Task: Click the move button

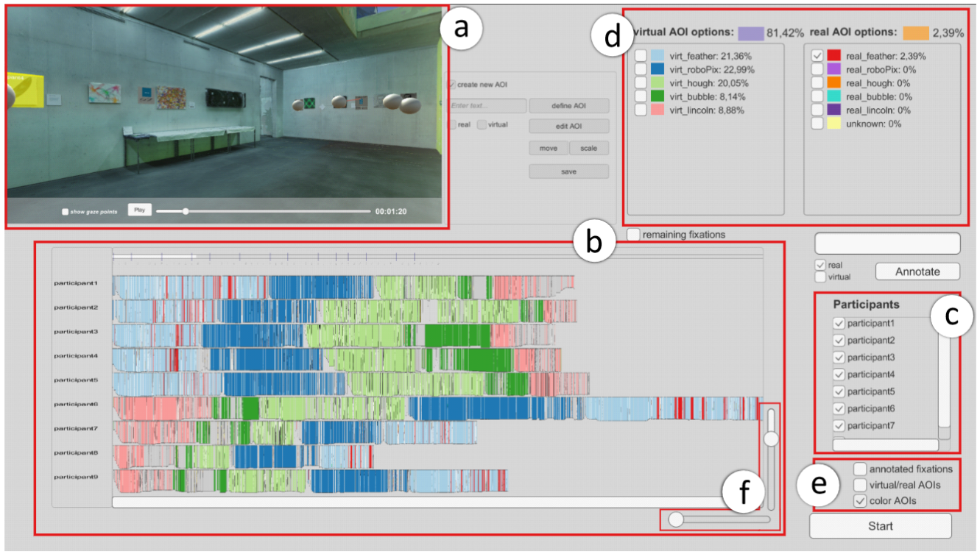Action: click(x=549, y=148)
